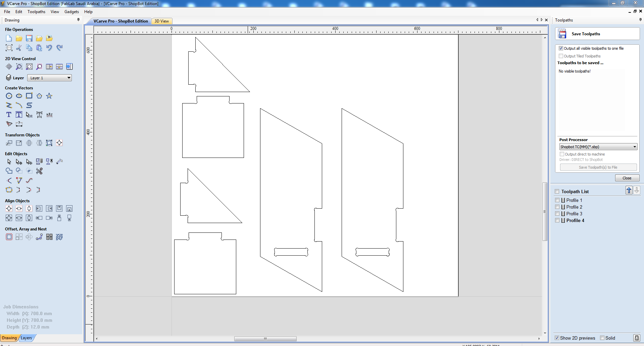Open the Layer icon next to Layer dropdown
Screen dimensions: 644x346
click(9, 78)
